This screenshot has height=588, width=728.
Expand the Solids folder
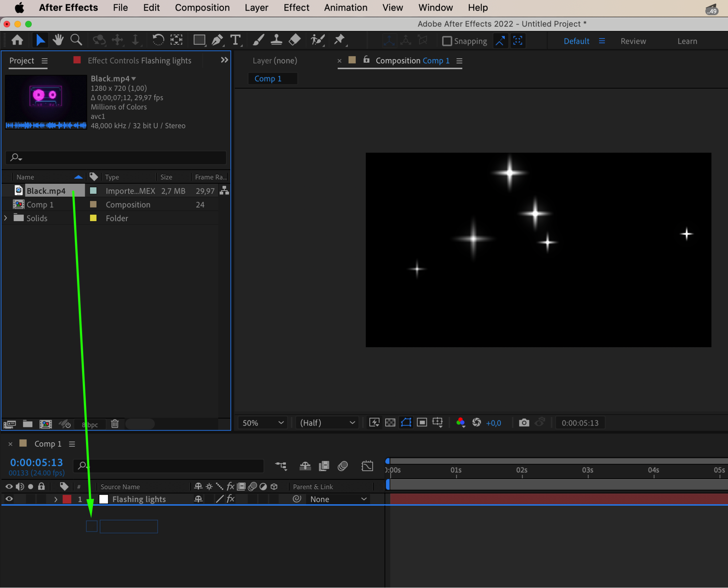pyautogui.click(x=6, y=218)
